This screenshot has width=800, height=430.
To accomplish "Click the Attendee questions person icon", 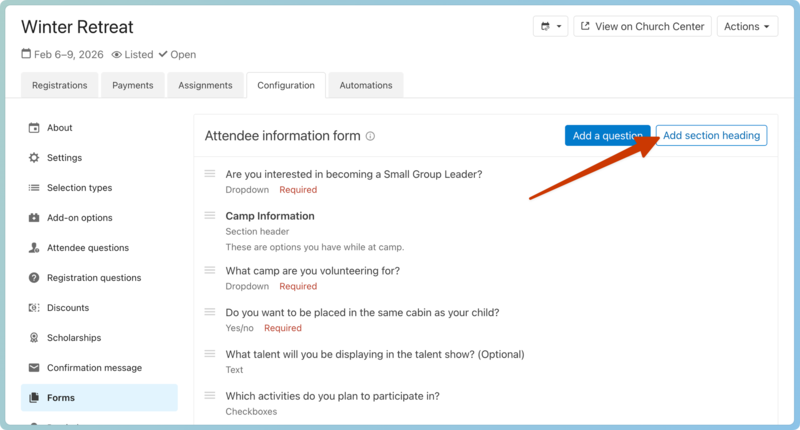I will point(34,248).
